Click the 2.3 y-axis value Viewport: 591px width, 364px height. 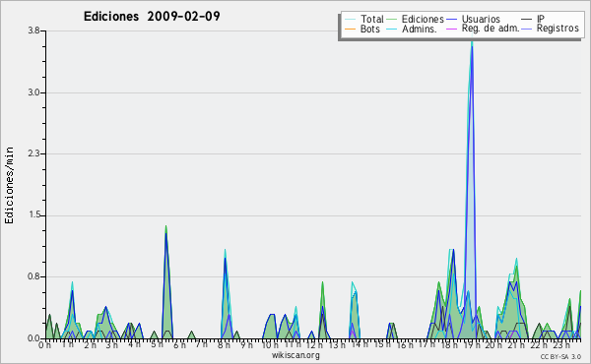point(34,153)
